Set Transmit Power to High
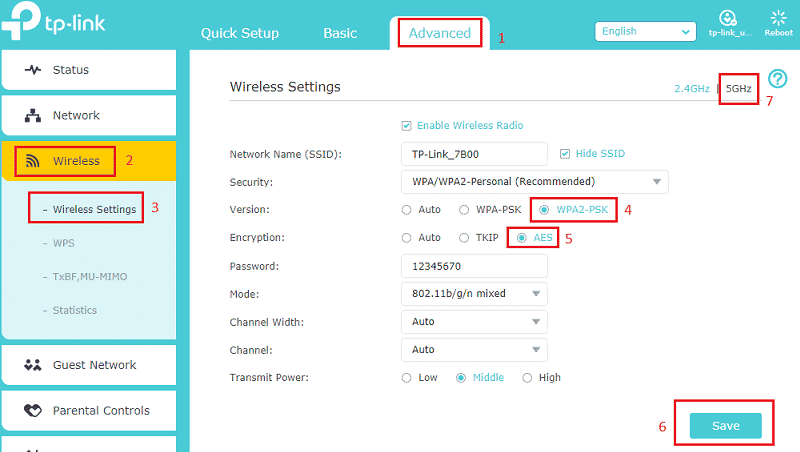The image size is (800, 452). [x=527, y=378]
